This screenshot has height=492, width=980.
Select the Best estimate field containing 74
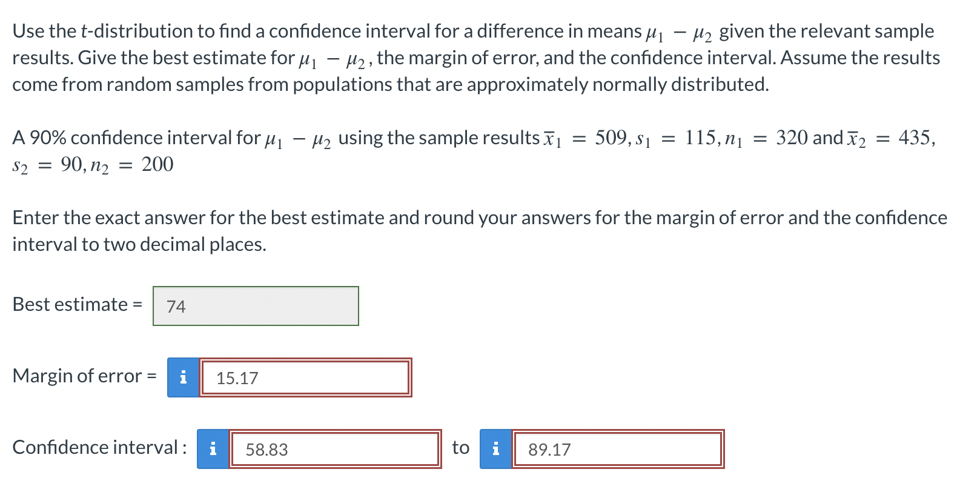click(256, 306)
